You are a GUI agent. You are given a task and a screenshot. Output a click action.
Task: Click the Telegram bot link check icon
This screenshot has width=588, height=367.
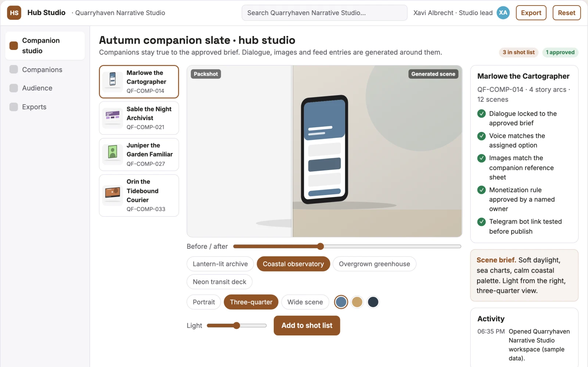pyautogui.click(x=481, y=222)
